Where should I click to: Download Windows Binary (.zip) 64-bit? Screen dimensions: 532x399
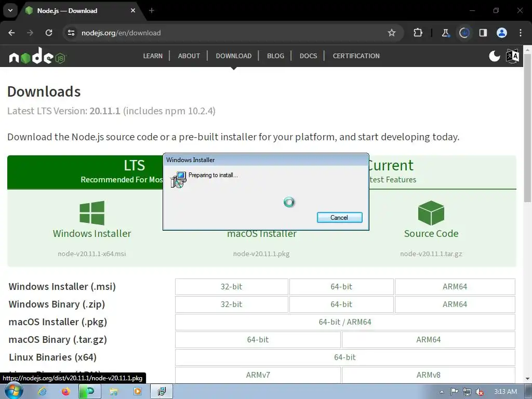pos(341,304)
